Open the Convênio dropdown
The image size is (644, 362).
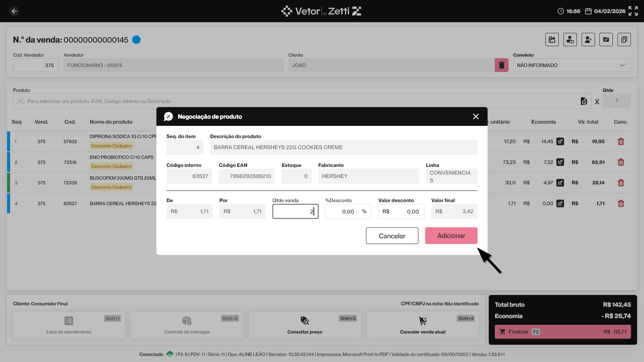click(x=572, y=65)
